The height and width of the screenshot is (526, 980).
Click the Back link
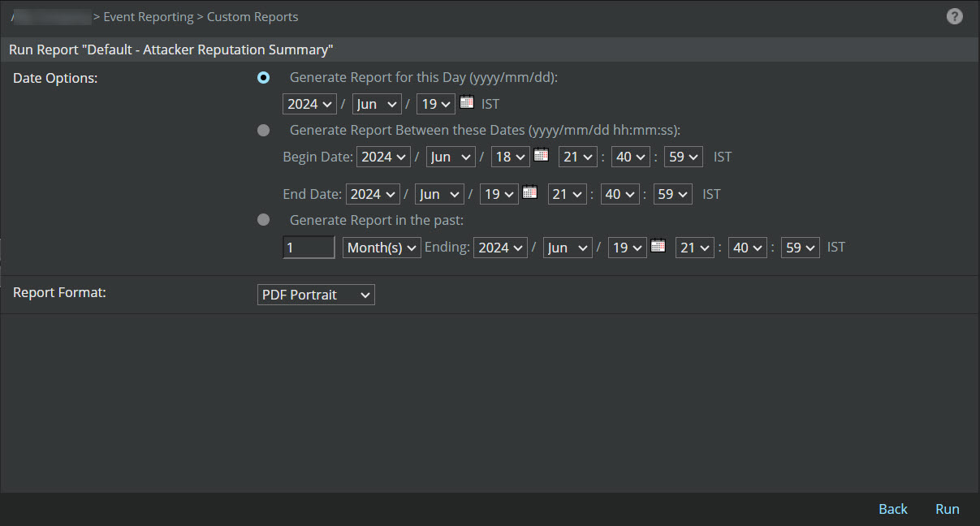click(893, 509)
